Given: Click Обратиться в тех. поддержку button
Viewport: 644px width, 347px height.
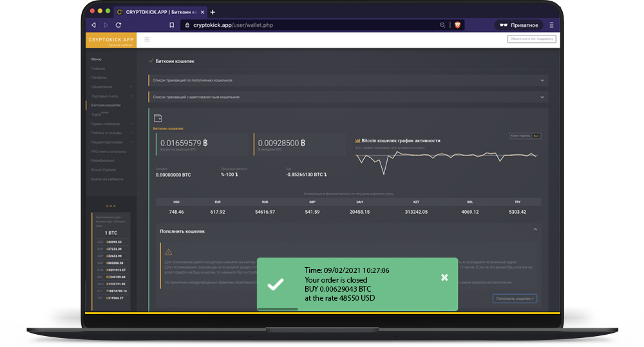Looking at the screenshot, I should click(532, 39).
